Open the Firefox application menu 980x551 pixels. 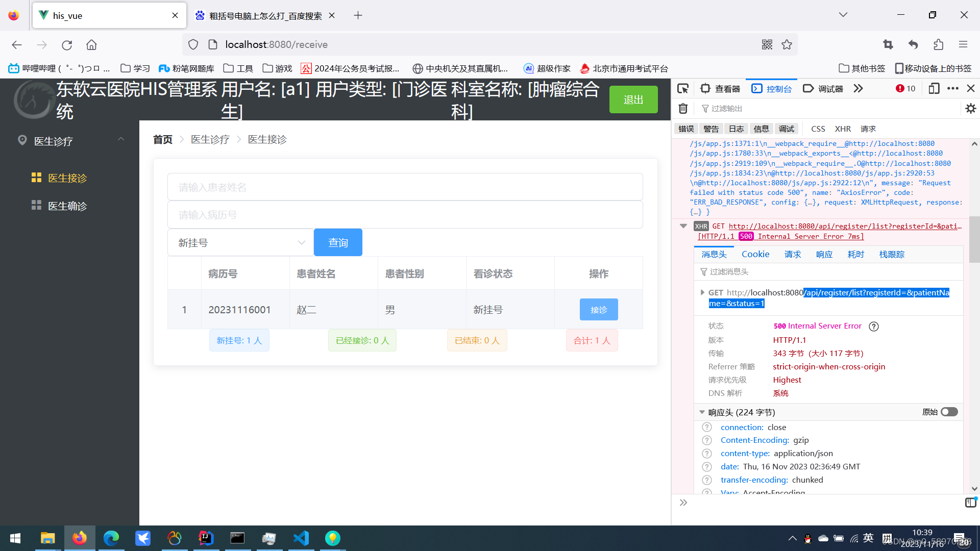pos(963,44)
